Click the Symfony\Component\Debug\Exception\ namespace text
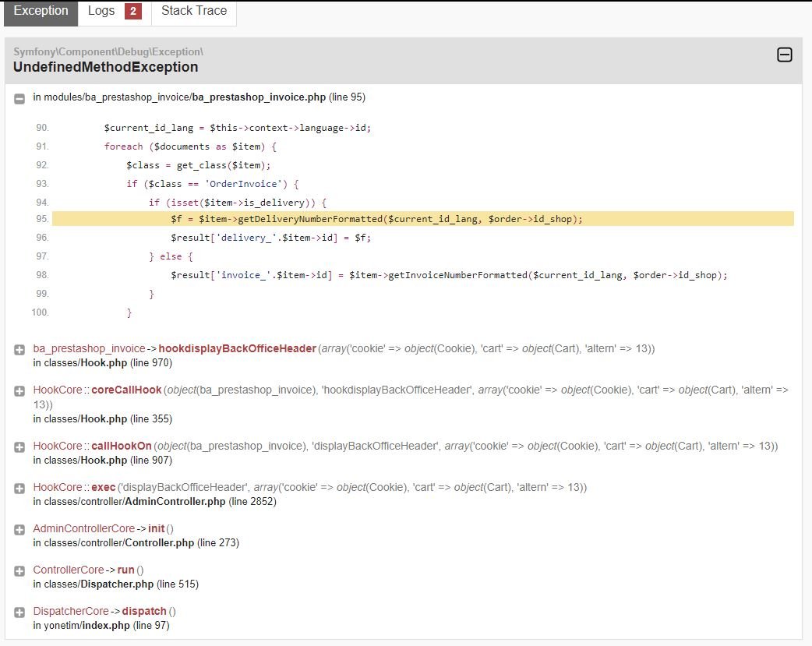The height and width of the screenshot is (646, 812). [x=108, y=51]
